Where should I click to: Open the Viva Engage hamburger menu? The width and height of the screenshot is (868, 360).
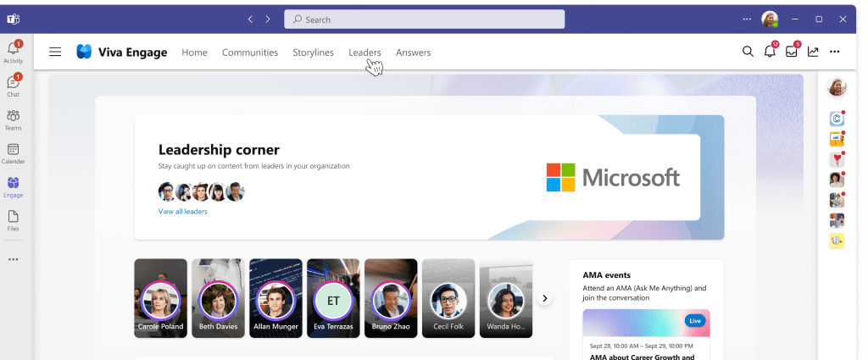click(x=55, y=52)
